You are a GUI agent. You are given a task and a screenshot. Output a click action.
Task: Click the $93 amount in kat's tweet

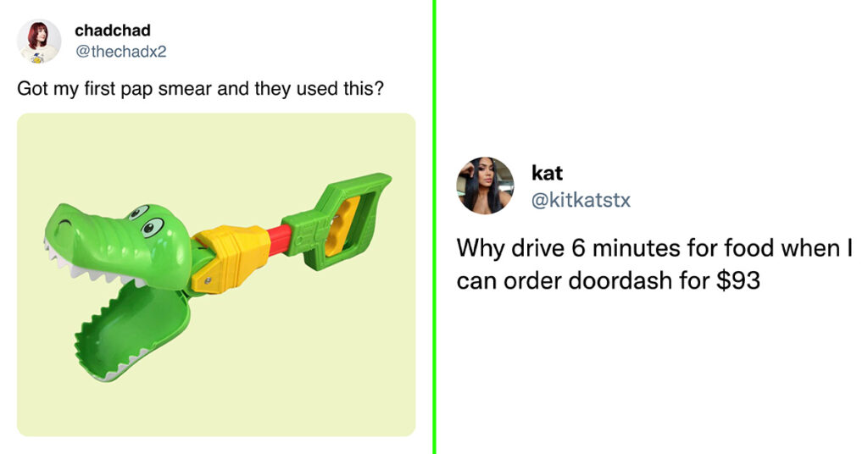point(738,281)
